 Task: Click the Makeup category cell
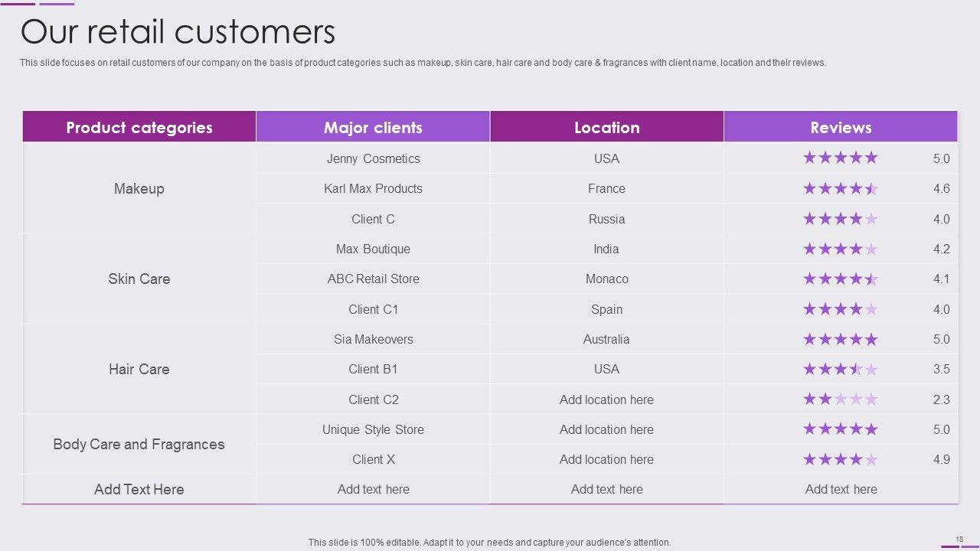139,188
